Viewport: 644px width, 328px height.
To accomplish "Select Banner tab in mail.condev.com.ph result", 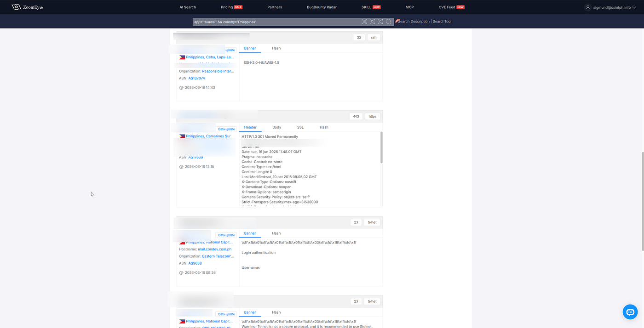I will tap(250, 233).
